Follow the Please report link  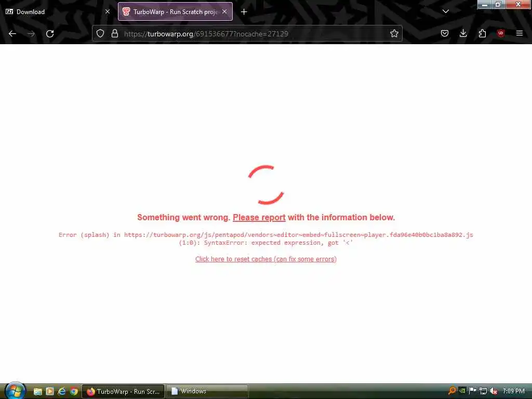259,218
